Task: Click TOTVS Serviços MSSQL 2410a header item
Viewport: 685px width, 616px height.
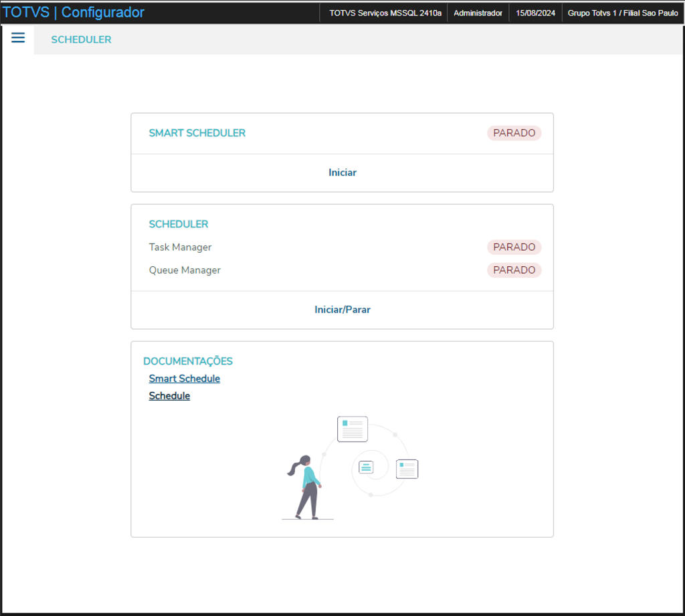Action: 385,13
